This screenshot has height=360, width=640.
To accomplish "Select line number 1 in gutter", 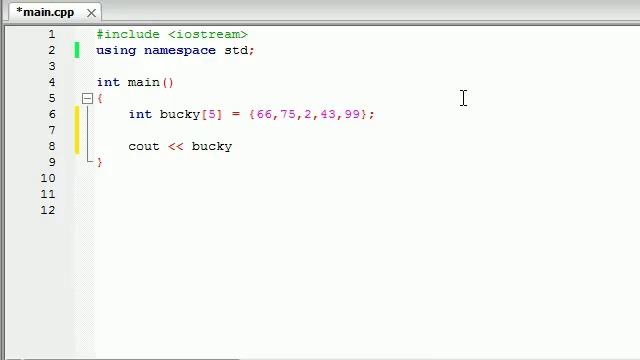I will (52, 34).
